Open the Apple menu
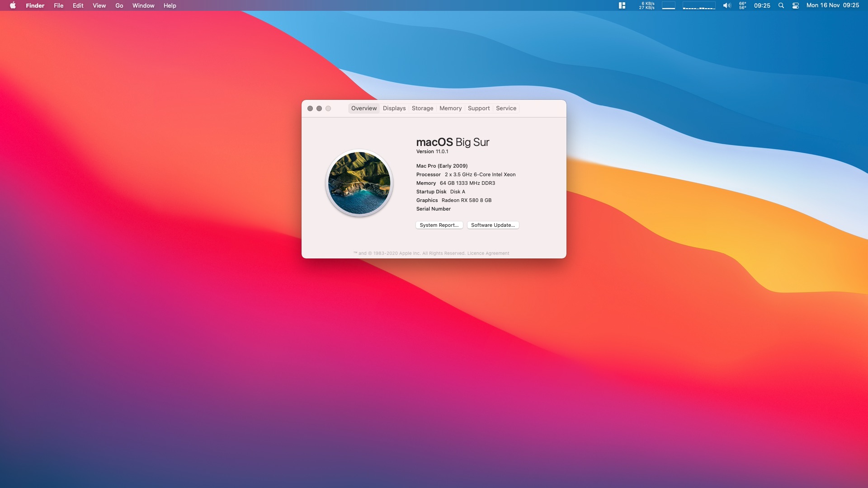868x488 pixels. (13, 5)
